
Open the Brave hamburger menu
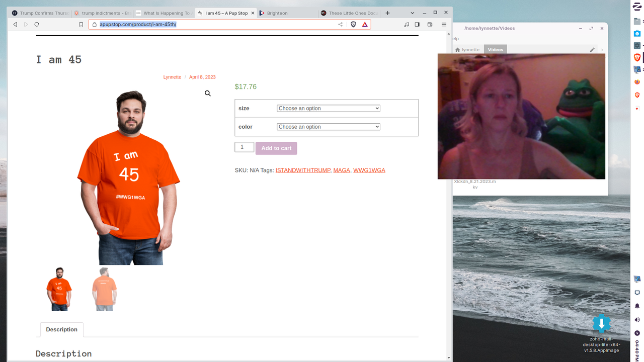[444, 24]
